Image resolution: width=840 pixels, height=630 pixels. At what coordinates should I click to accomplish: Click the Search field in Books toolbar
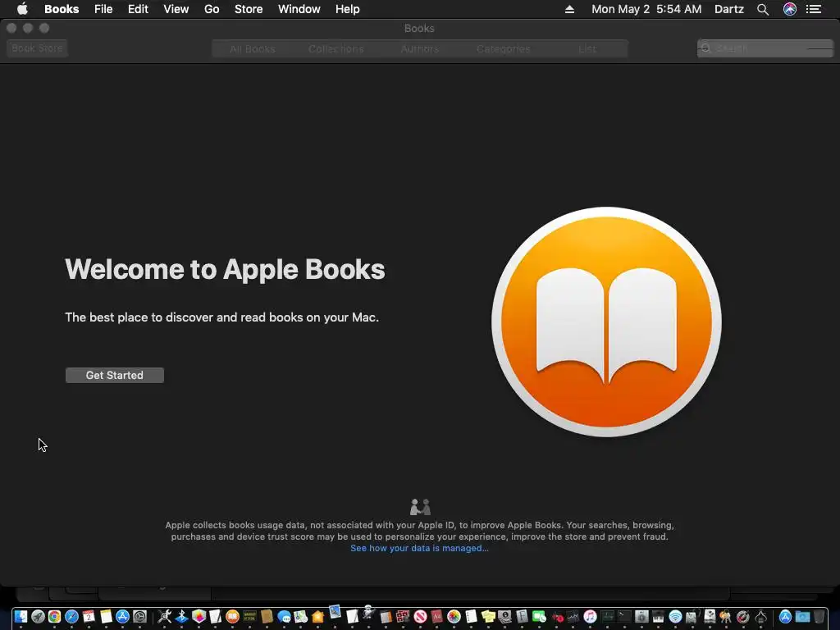coord(765,48)
